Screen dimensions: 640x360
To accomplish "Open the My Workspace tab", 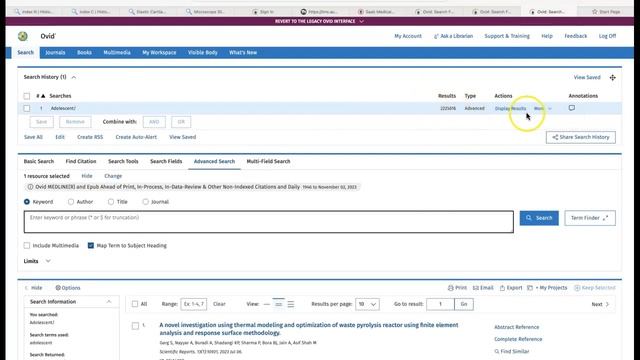I will pos(159,53).
